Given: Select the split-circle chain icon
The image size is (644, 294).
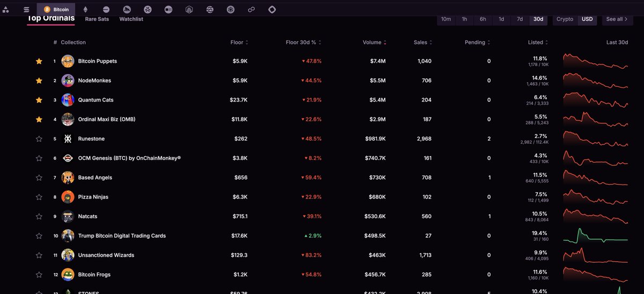Looking at the screenshot, I should 169,10.
